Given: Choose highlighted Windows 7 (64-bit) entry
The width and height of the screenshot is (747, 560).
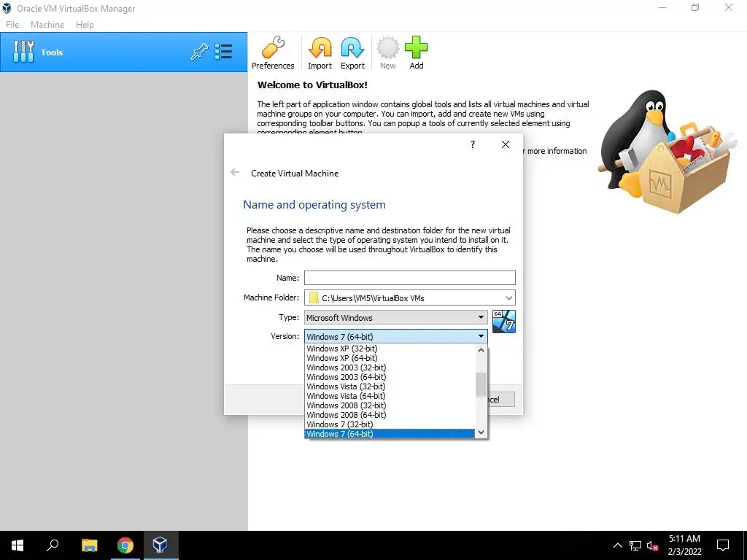Looking at the screenshot, I should pyautogui.click(x=390, y=434).
